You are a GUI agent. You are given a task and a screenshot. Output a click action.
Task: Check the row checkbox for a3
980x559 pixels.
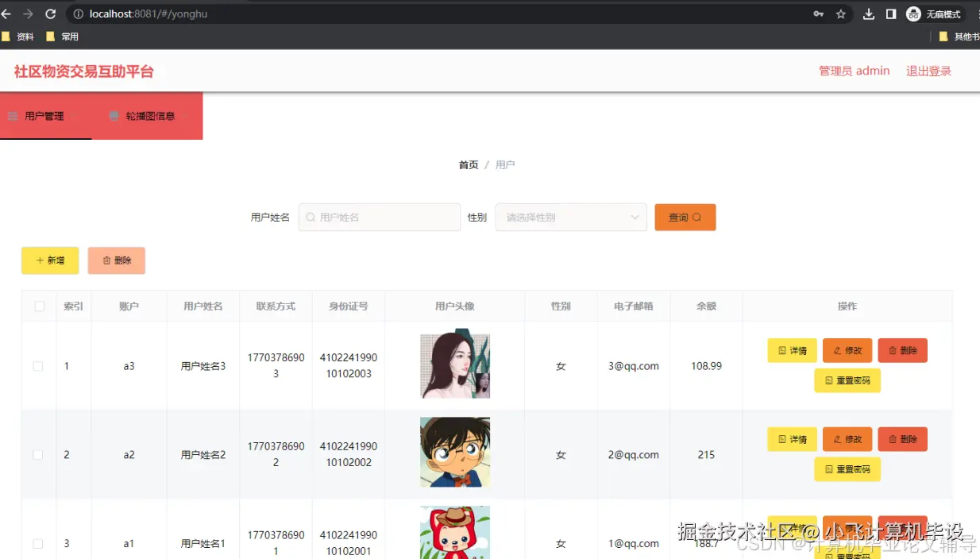tap(38, 366)
